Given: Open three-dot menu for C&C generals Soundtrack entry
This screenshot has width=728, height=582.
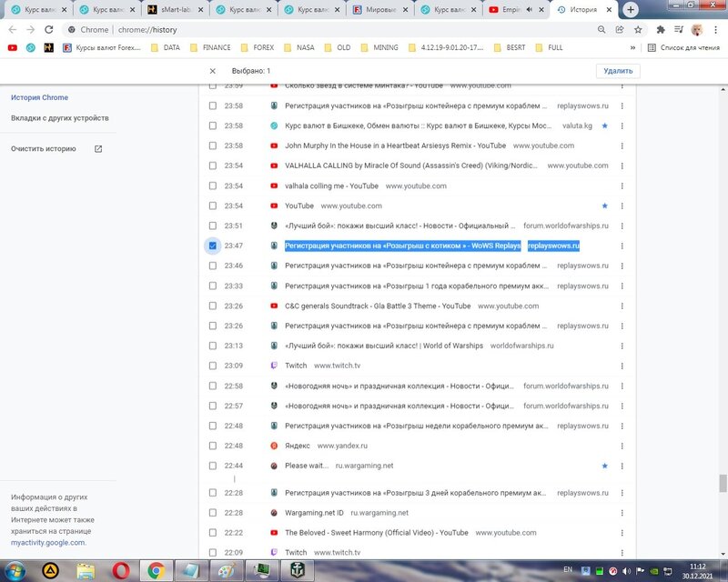Looking at the screenshot, I should click(622, 306).
